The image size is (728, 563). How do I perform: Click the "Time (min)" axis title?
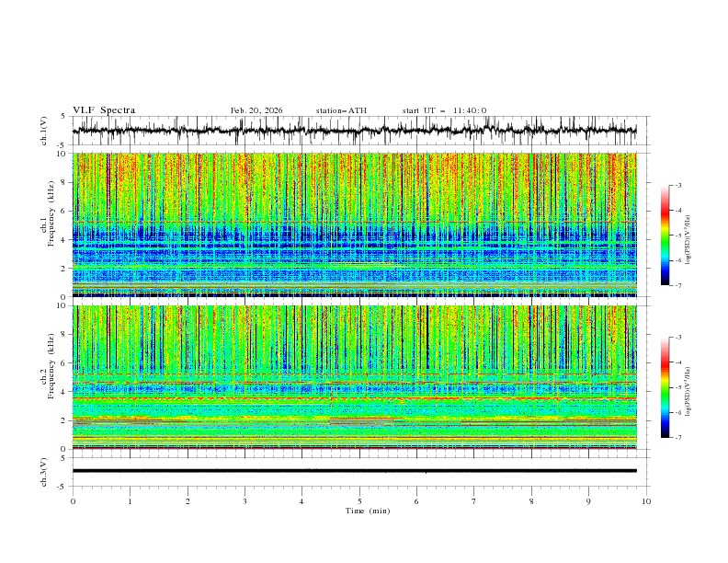click(368, 511)
